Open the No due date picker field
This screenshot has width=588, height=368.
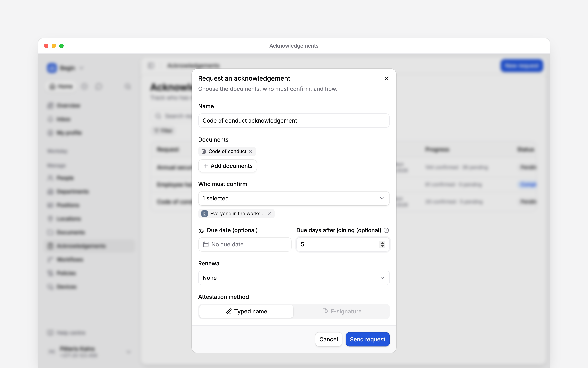(x=245, y=244)
